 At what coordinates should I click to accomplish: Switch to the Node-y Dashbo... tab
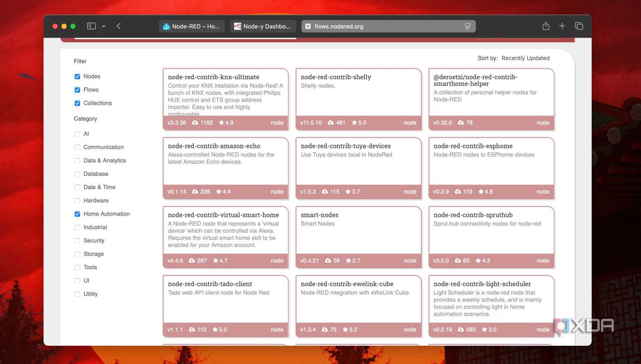[263, 26]
